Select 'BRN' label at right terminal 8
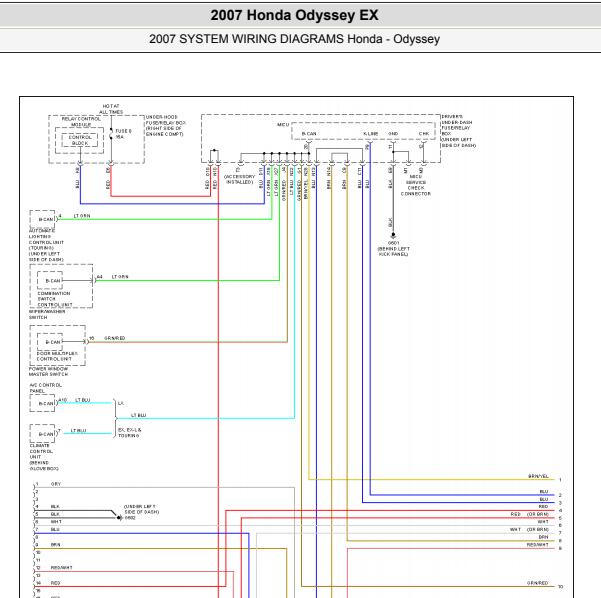Viewport: 601px width, 598px height. click(544, 537)
